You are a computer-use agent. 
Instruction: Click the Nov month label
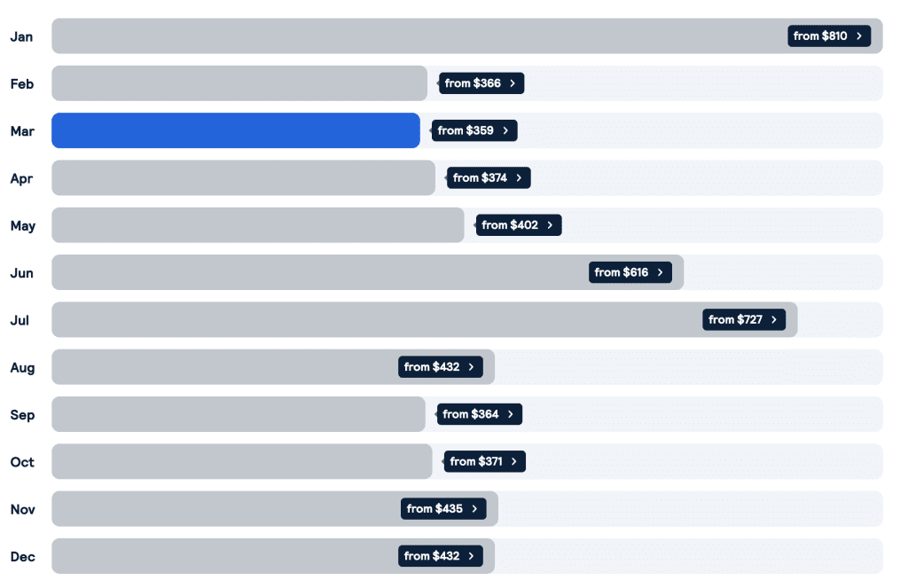click(22, 509)
